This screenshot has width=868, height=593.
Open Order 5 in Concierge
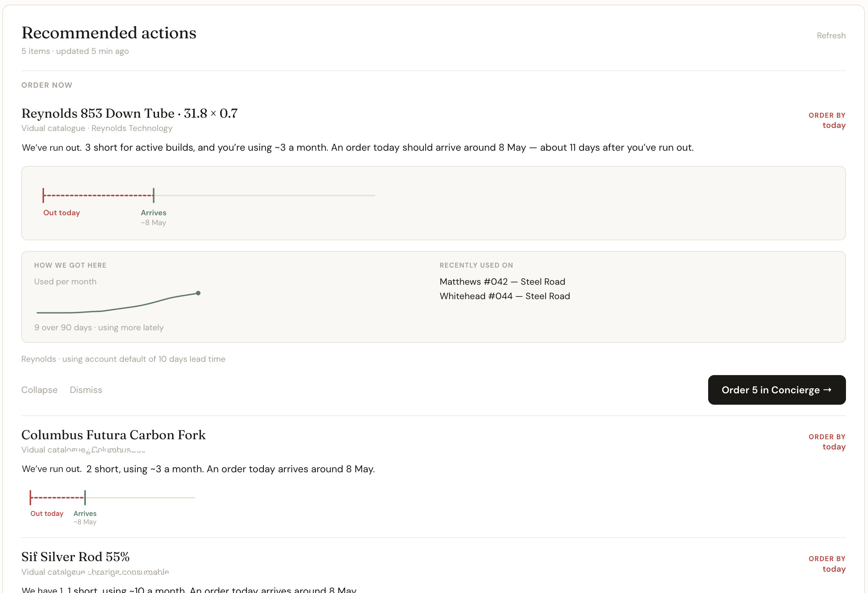point(777,390)
